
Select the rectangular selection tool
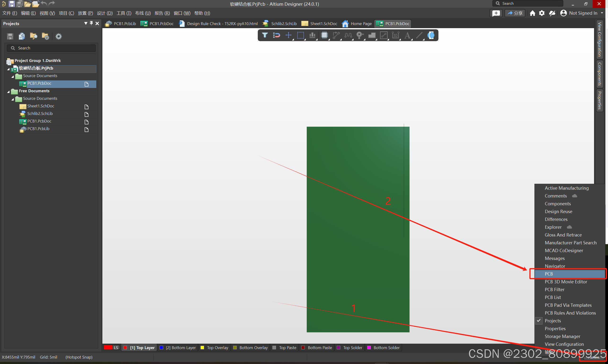pyautogui.click(x=300, y=35)
